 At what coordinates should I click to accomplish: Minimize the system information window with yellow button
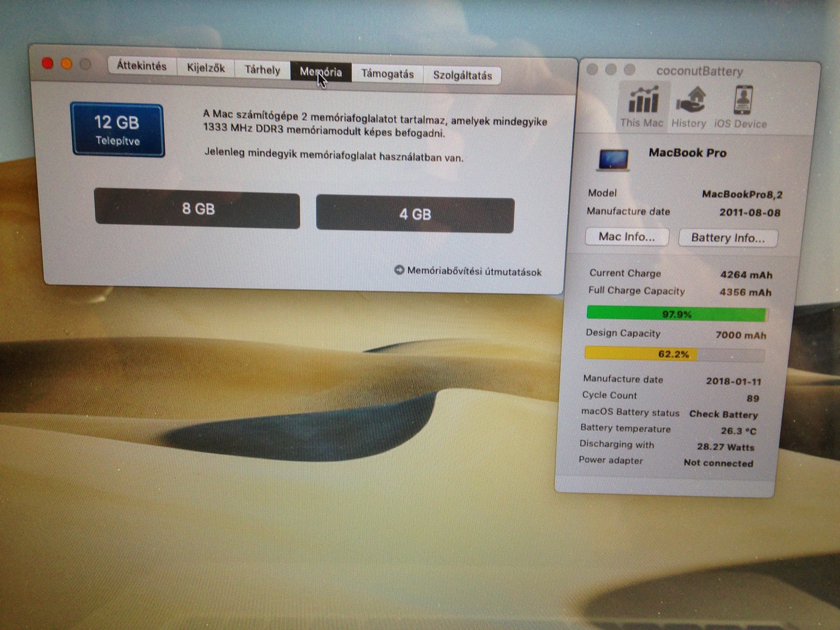(x=66, y=64)
